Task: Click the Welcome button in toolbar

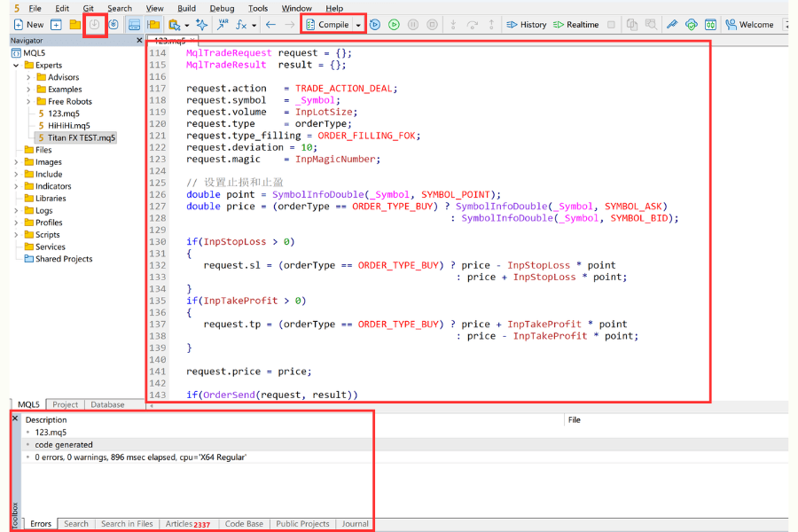Action: coord(749,25)
